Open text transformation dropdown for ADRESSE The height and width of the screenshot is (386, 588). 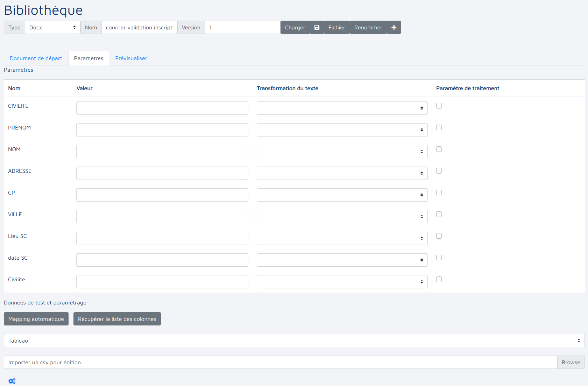coord(342,173)
